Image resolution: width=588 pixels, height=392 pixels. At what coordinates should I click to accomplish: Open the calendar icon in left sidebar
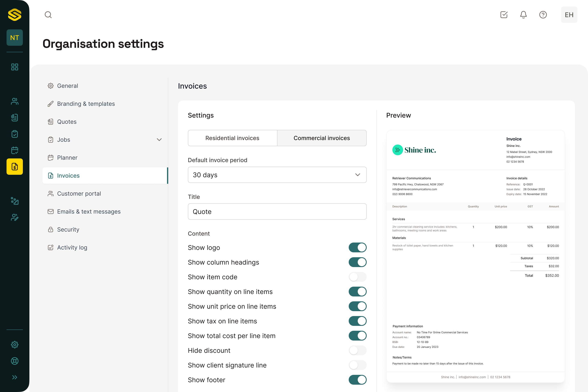(14, 150)
